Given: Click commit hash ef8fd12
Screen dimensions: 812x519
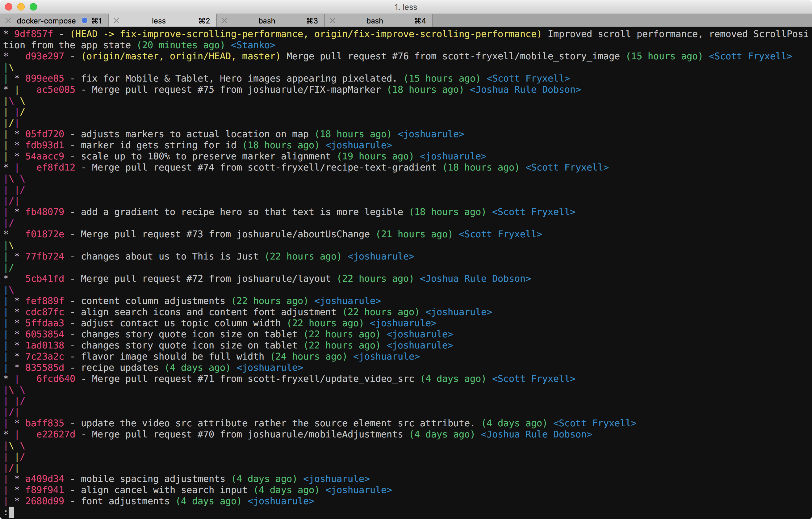Looking at the screenshot, I should 56,168.
